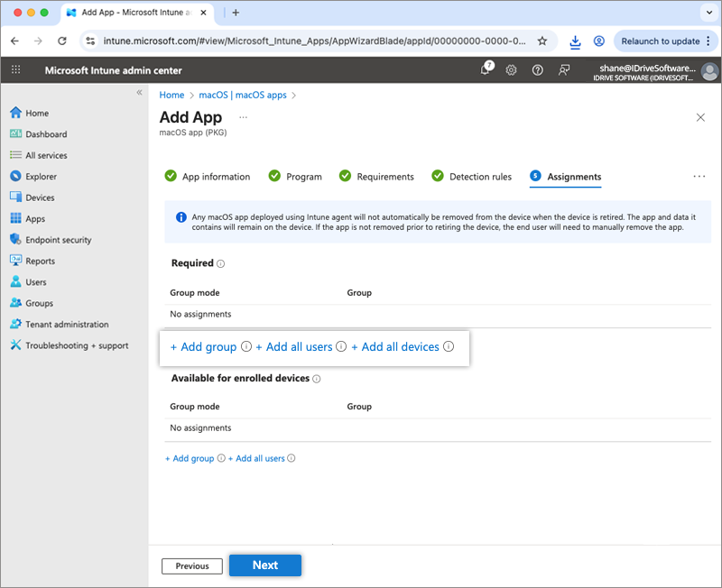
Task: Click the Chrome downloads icon
Action: [x=575, y=41]
